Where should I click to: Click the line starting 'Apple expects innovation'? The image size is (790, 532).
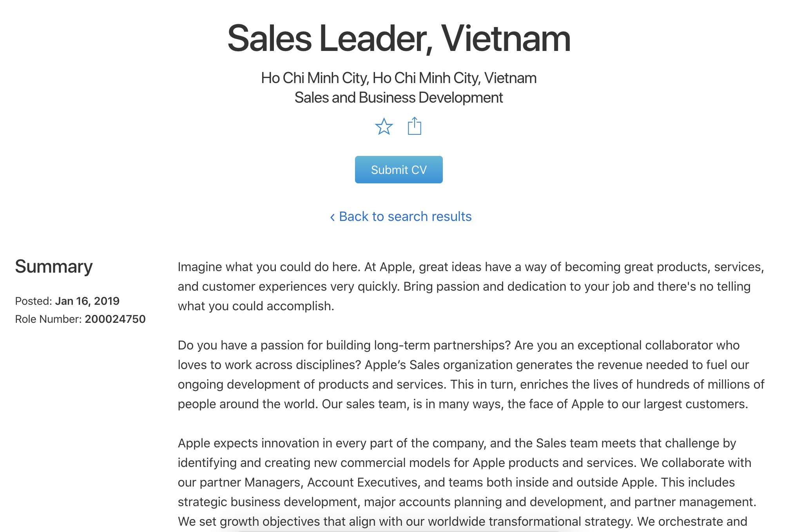click(x=457, y=443)
